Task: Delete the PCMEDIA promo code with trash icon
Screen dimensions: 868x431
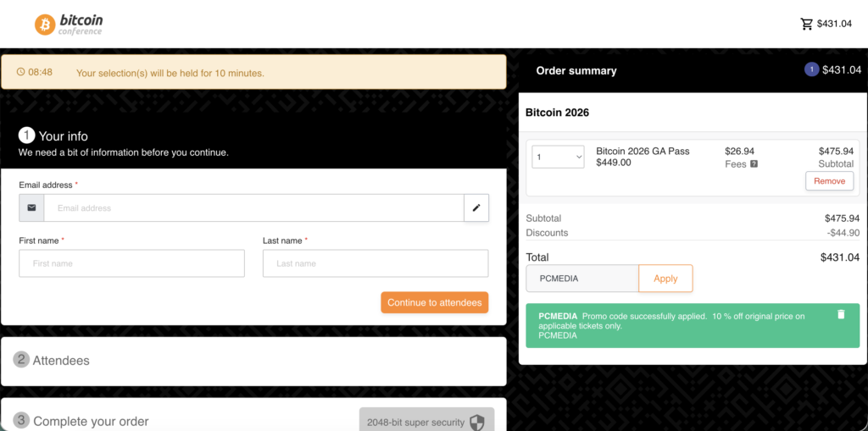Action: 841,314
